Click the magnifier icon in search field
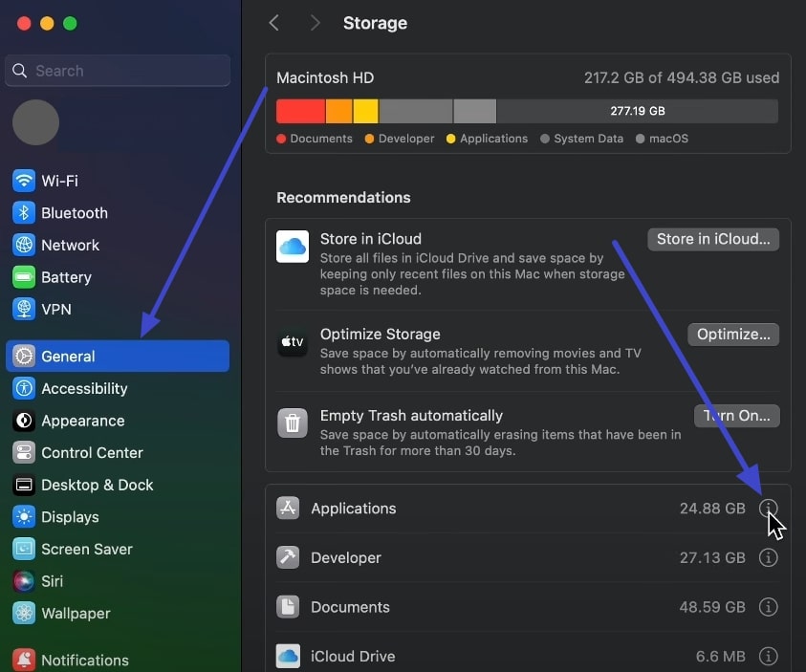 19,71
